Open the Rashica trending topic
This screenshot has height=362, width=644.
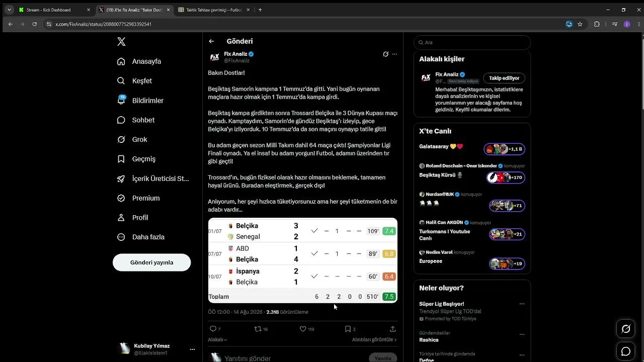click(429, 340)
